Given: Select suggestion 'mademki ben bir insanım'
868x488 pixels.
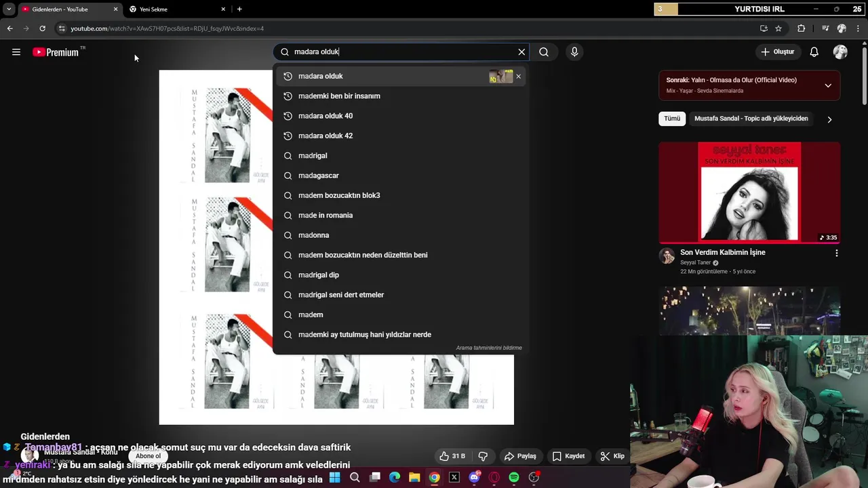Looking at the screenshot, I should (x=401, y=96).
